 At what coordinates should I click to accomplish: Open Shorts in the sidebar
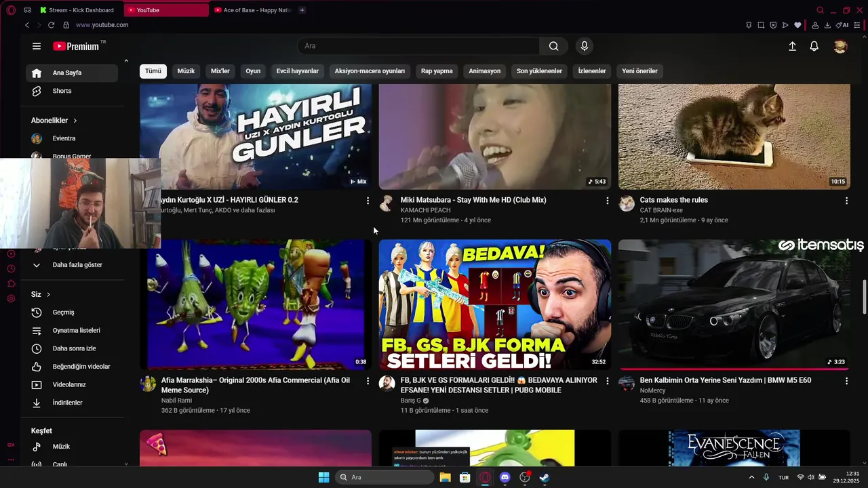[x=72, y=91]
